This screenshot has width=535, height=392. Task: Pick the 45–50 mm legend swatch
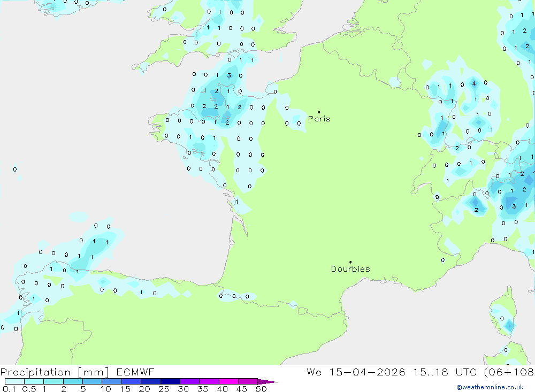tap(248, 381)
